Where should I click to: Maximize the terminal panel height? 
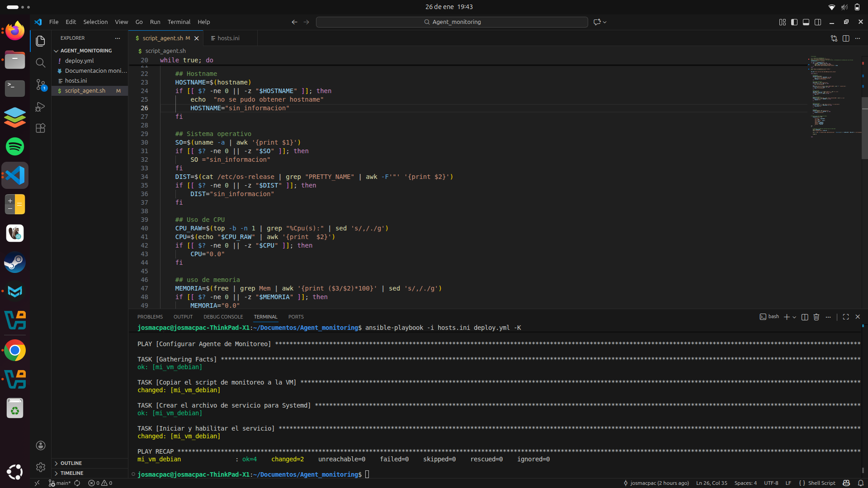846,317
